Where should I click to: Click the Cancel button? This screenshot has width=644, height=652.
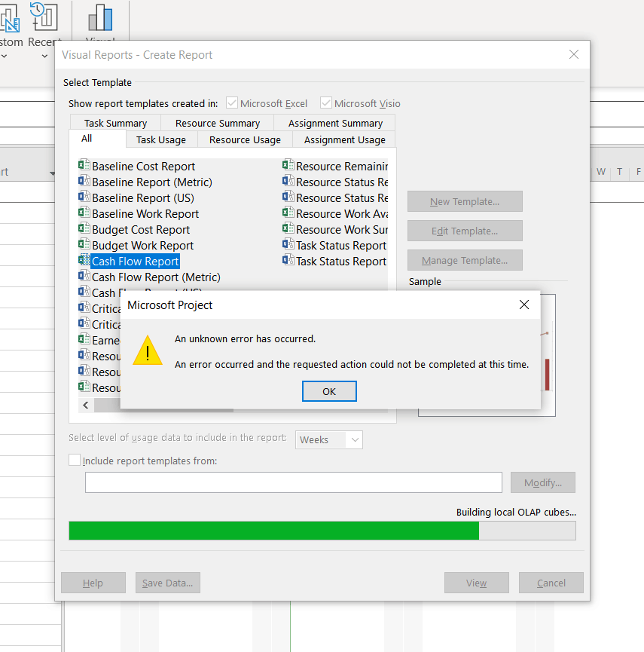tap(551, 583)
